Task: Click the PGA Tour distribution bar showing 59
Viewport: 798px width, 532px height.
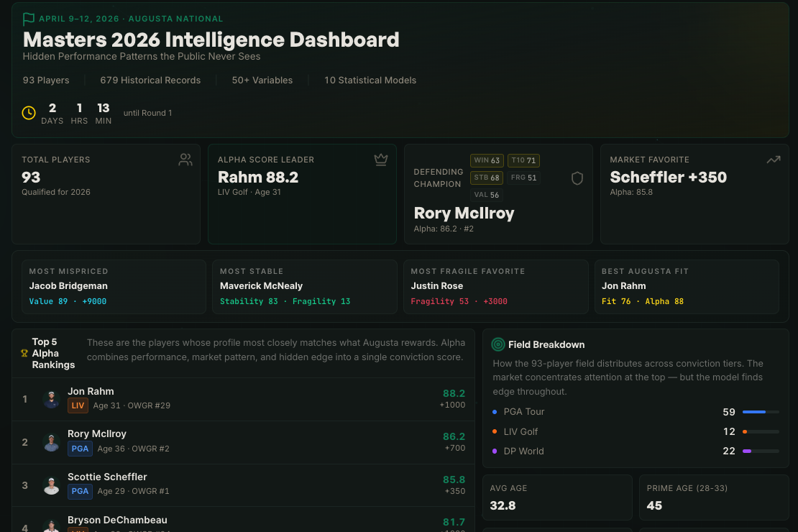Action: [x=761, y=412]
